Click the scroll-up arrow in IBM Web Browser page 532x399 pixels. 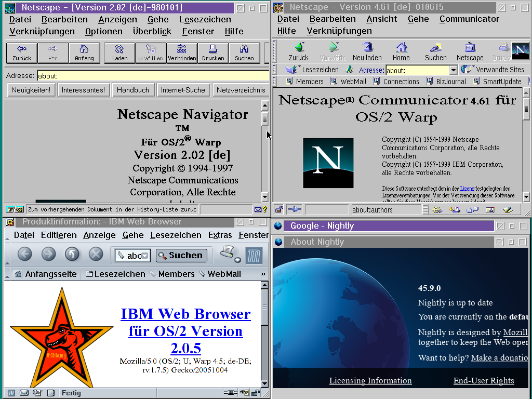264,285
